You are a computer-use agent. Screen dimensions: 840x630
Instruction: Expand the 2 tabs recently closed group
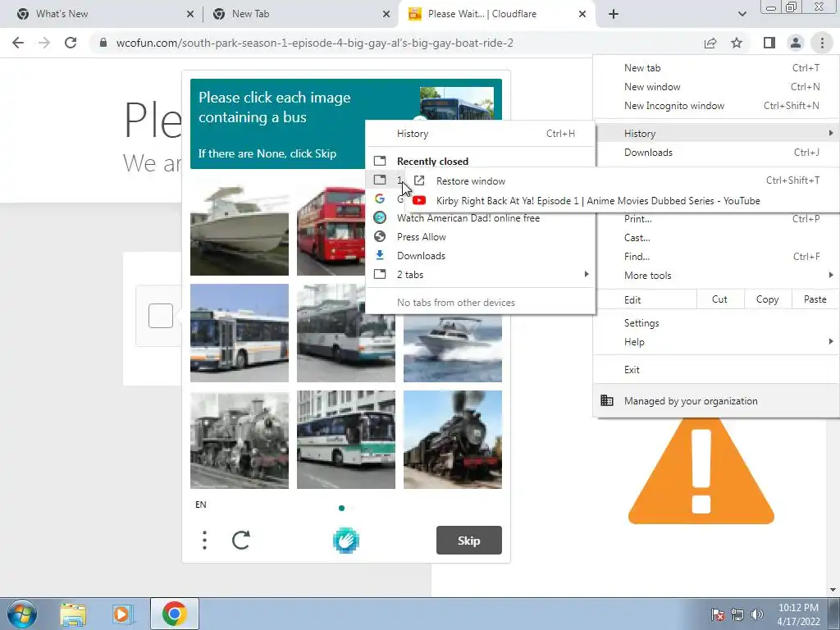click(x=481, y=274)
